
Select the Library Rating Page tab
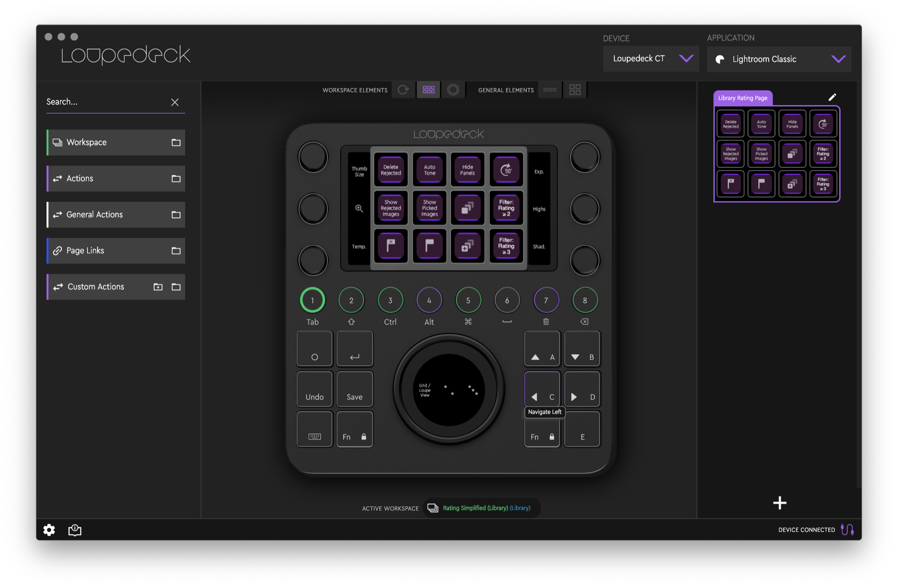[x=743, y=98]
